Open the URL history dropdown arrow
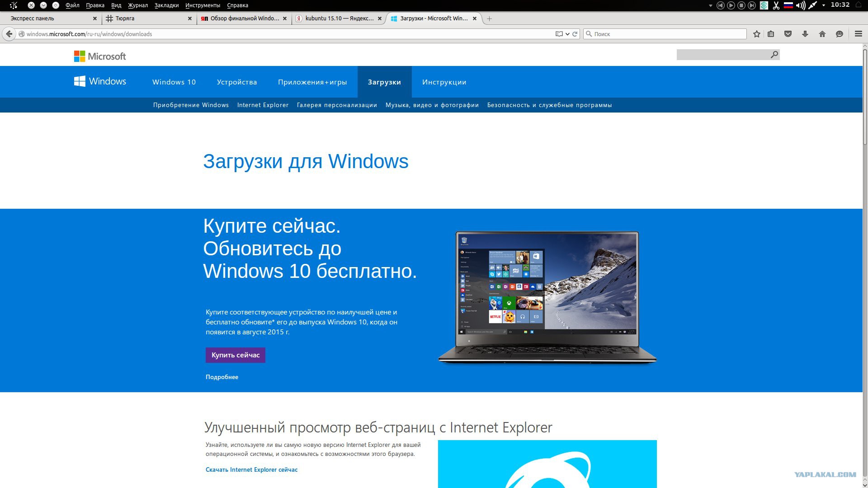This screenshot has height=488, width=868. click(567, 34)
